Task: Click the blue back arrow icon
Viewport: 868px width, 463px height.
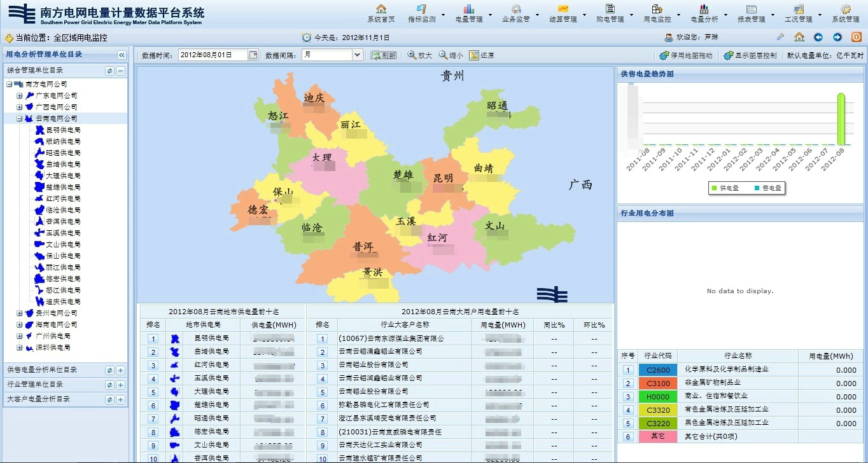Action: click(x=818, y=38)
